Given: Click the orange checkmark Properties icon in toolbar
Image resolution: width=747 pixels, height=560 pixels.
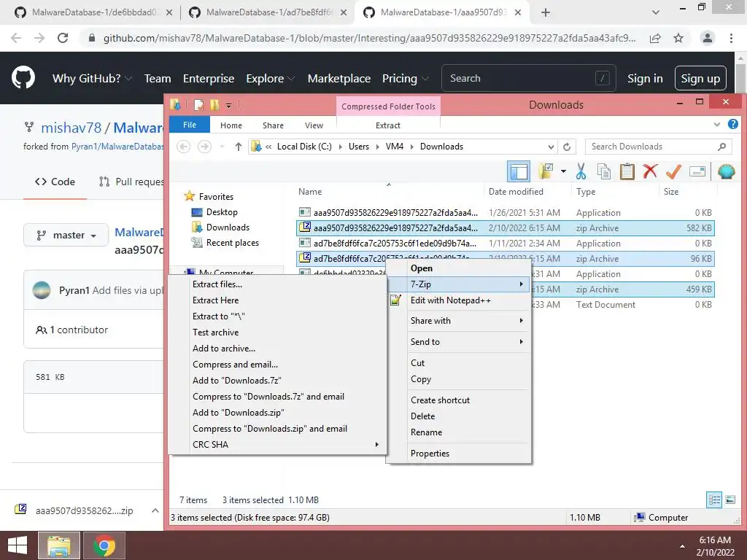Looking at the screenshot, I should pos(673,171).
